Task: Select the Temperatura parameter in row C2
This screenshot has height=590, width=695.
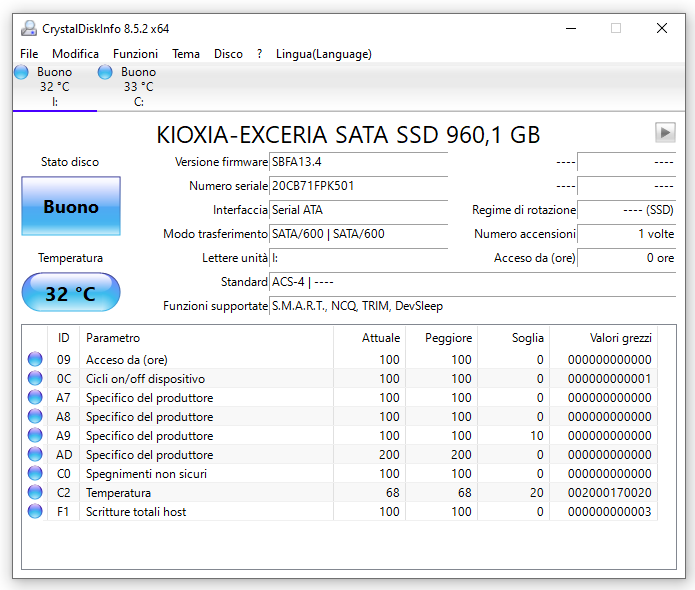Action: point(118,493)
